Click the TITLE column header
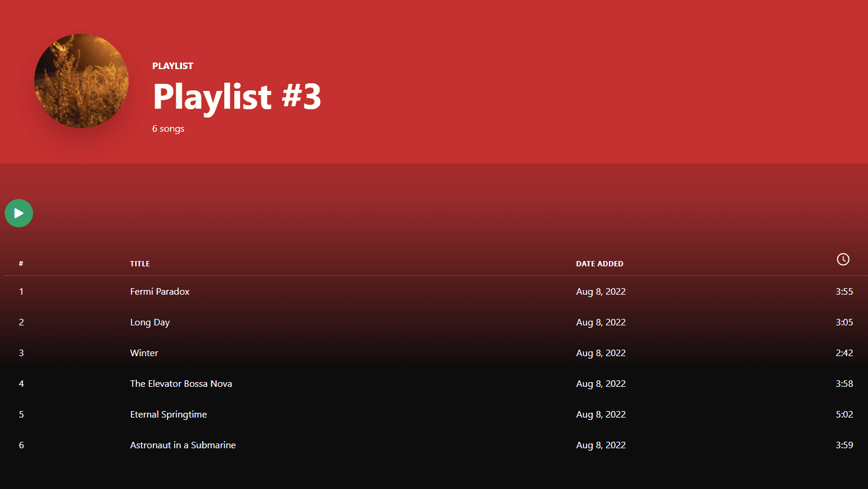868x489 pixels. point(140,264)
